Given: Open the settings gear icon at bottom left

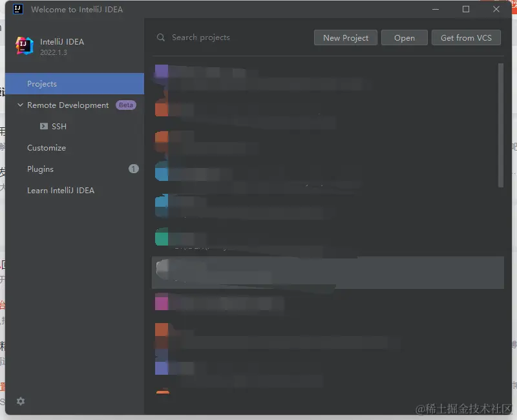Looking at the screenshot, I should point(21,401).
